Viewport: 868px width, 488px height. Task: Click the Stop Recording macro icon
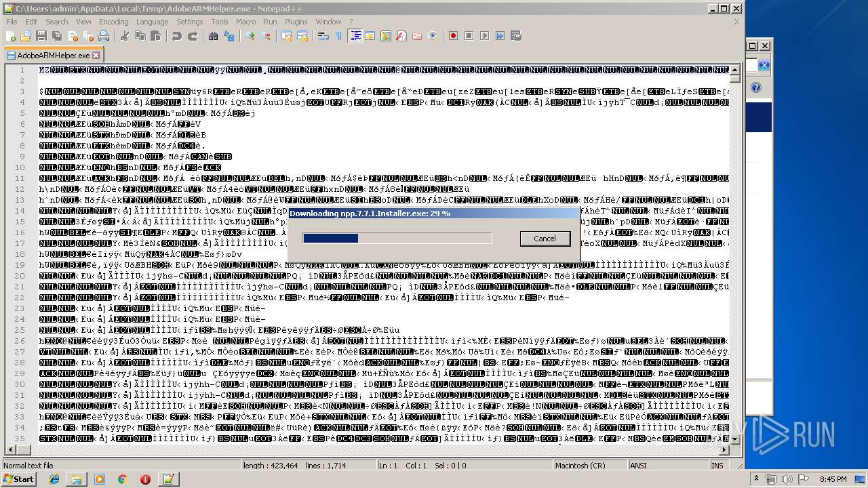click(x=469, y=36)
